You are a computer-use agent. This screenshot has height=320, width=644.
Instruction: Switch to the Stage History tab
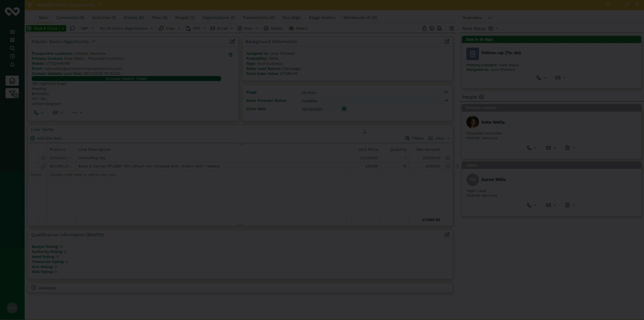[x=322, y=18]
